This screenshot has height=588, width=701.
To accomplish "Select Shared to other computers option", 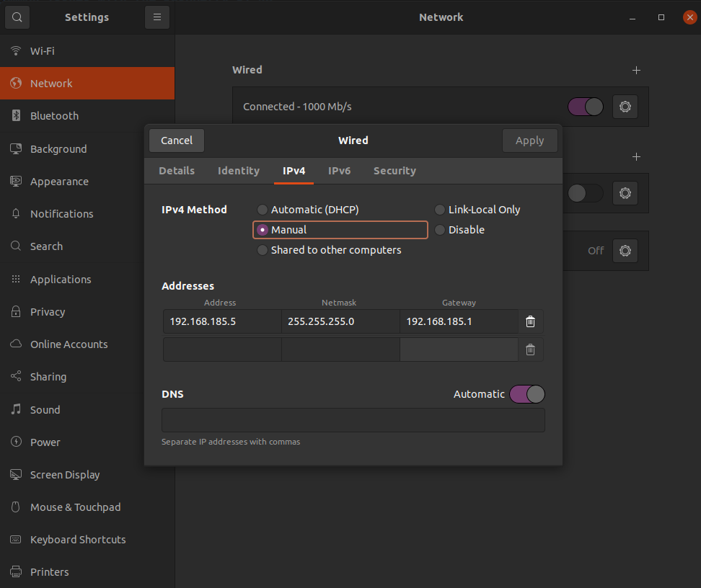I will (x=263, y=250).
